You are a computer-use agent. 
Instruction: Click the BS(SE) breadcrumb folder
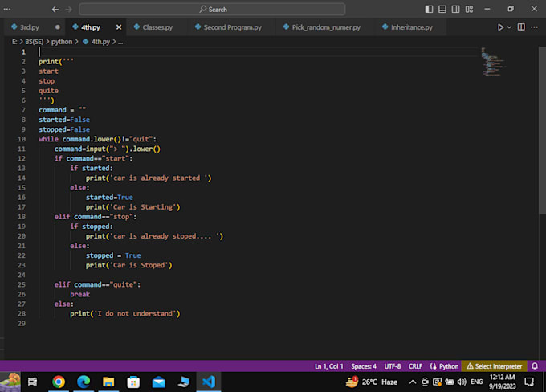[x=34, y=42]
